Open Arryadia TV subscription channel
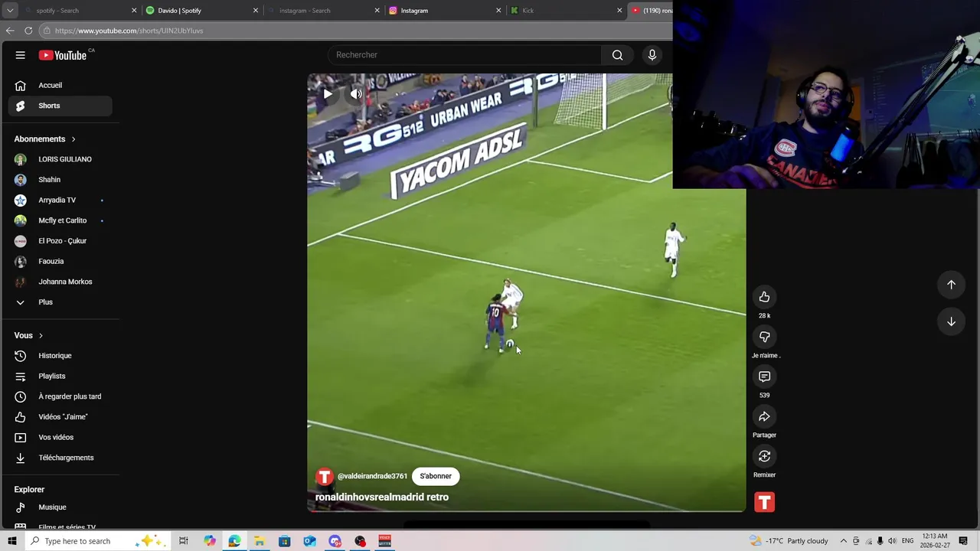Viewport: 980px width, 551px height. [60, 200]
